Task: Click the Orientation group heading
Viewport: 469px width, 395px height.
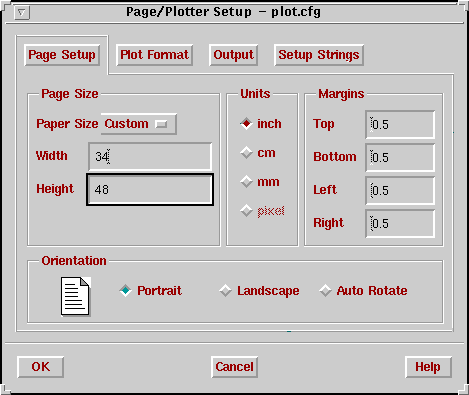Action: point(74,261)
